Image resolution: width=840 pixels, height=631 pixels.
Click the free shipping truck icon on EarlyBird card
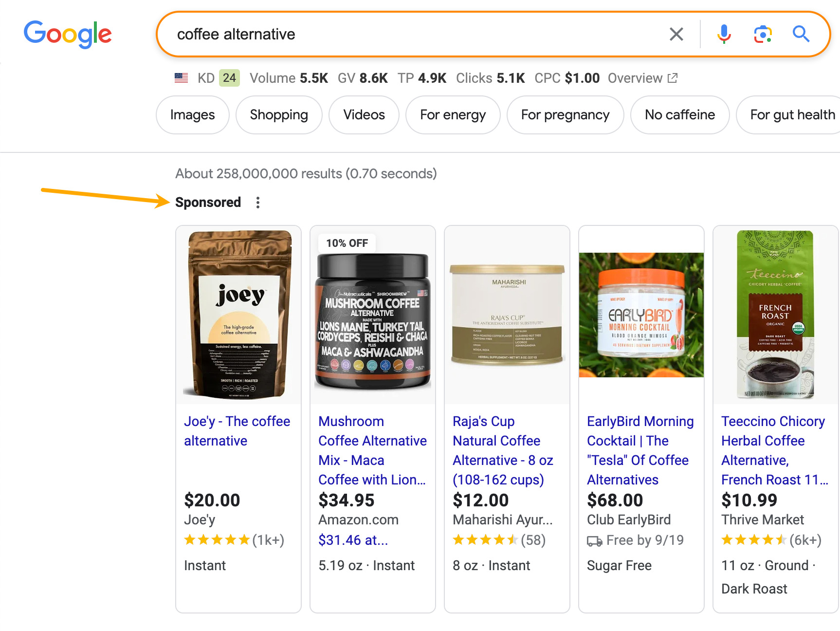(595, 540)
